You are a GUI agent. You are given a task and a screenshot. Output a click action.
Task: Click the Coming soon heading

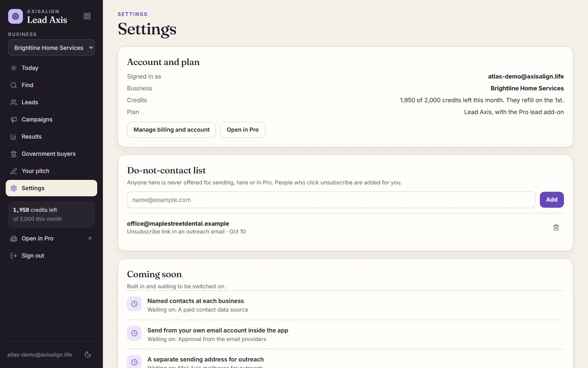[x=154, y=274]
